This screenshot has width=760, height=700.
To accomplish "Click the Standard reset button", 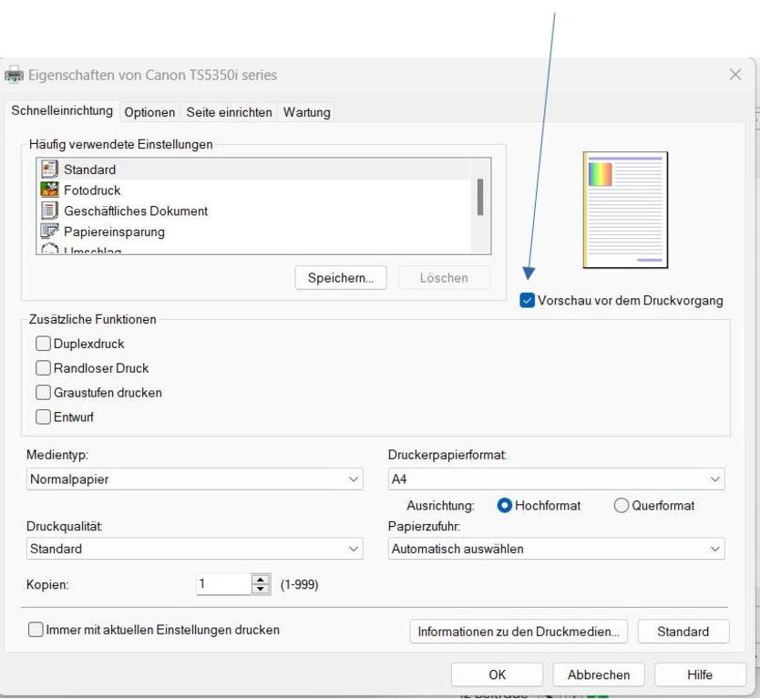I will pyautogui.click(x=683, y=632).
